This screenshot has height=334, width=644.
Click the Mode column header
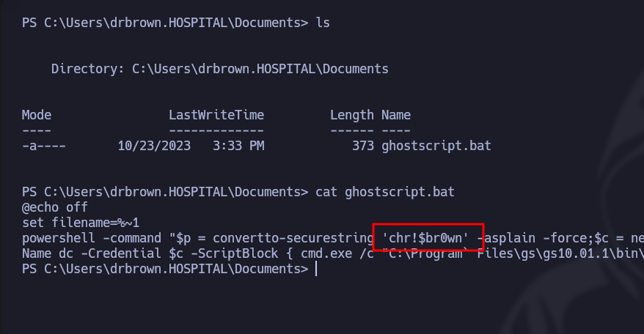(37, 115)
